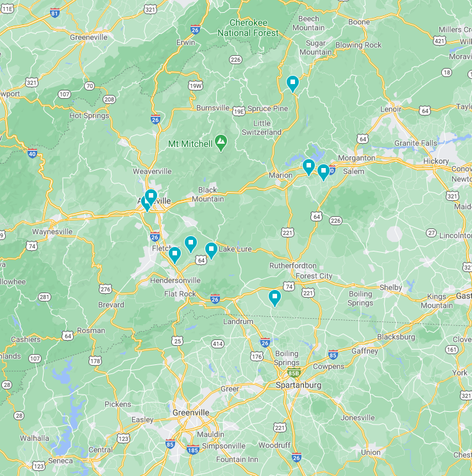Select the US 19W route shield

[196, 85]
